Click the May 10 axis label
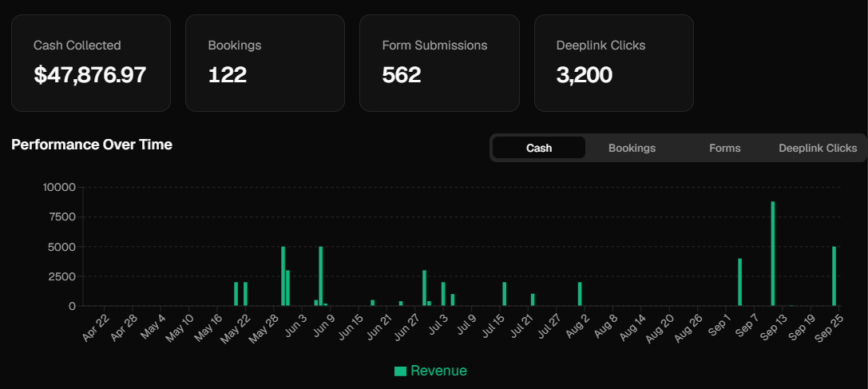The width and height of the screenshot is (868, 389). pyautogui.click(x=181, y=327)
